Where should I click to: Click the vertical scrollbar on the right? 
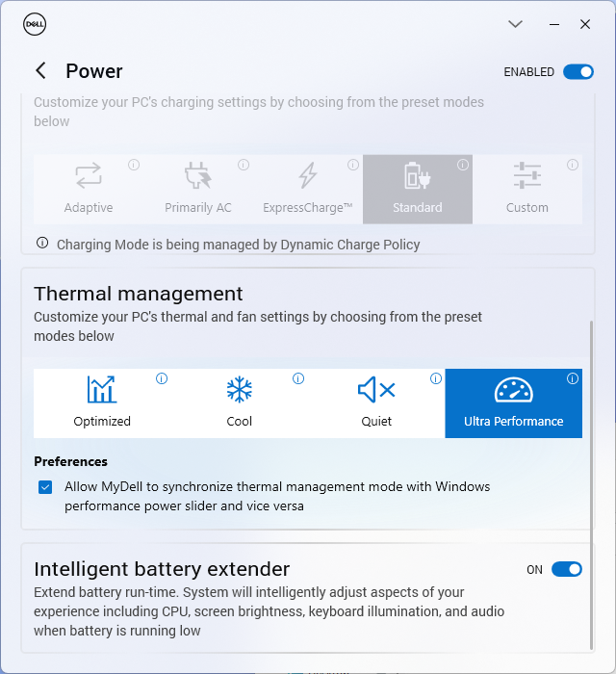[592, 481]
